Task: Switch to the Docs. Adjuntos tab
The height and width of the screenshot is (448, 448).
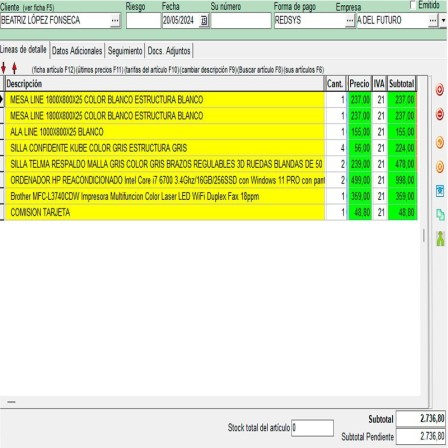Action: coord(169,51)
